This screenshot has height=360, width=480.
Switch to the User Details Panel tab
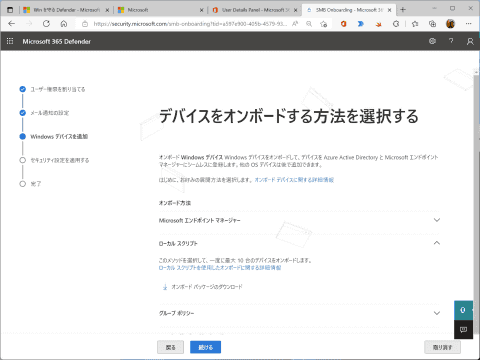[x=254, y=10]
